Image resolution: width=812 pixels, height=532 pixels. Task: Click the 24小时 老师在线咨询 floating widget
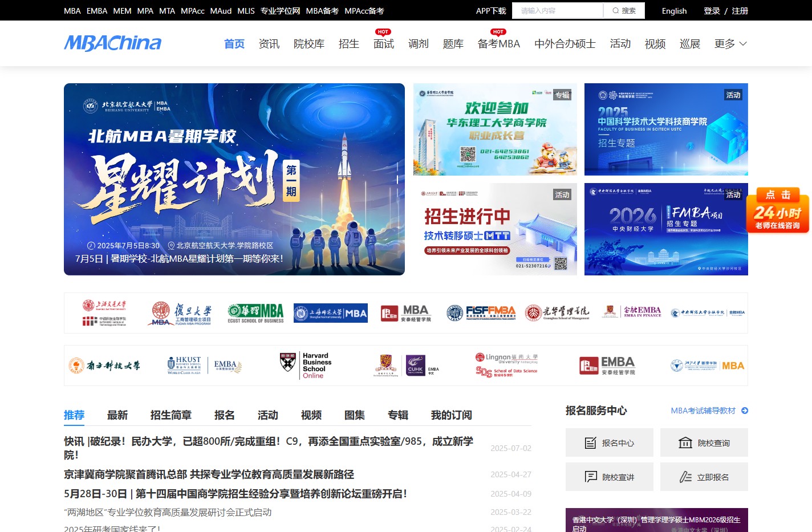pyautogui.click(x=778, y=210)
